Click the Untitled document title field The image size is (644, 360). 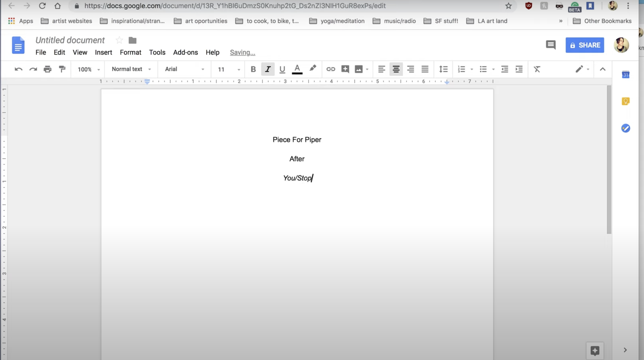[x=70, y=40]
